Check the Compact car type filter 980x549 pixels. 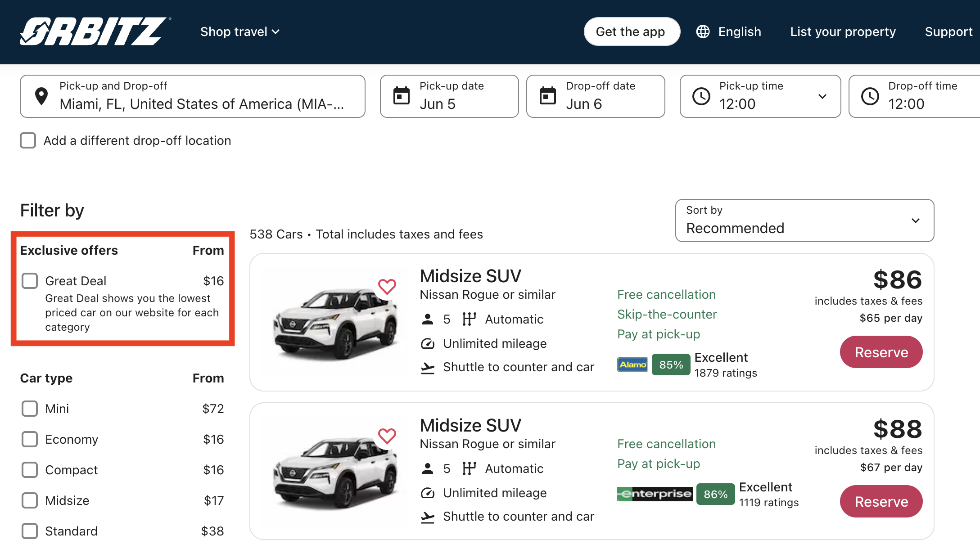pyautogui.click(x=30, y=470)
